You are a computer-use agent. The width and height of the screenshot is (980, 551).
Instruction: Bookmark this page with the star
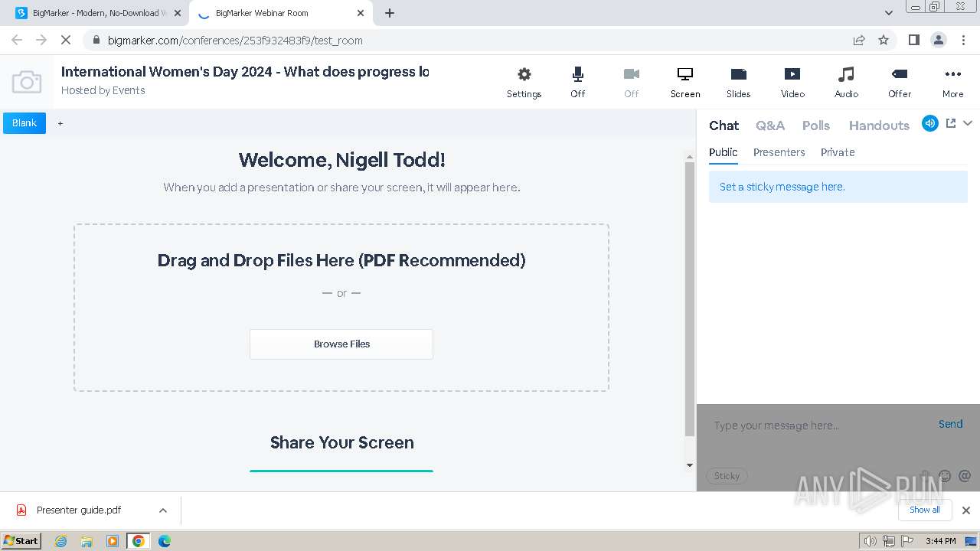[884, 40]
